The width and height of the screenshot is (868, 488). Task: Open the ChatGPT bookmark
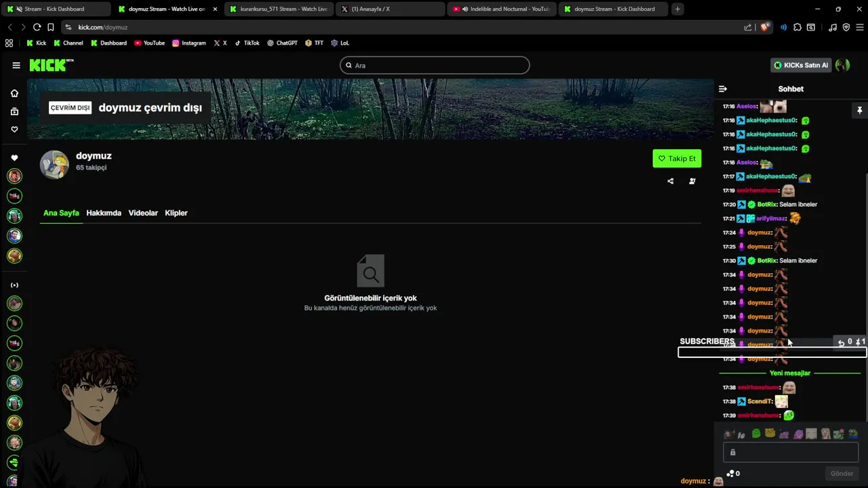282,43
